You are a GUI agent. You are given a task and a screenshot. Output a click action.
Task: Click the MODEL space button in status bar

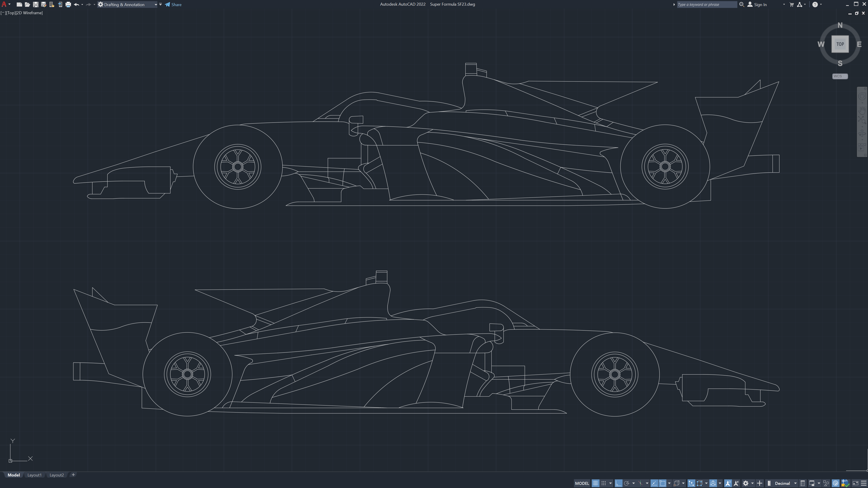(582, 483)
